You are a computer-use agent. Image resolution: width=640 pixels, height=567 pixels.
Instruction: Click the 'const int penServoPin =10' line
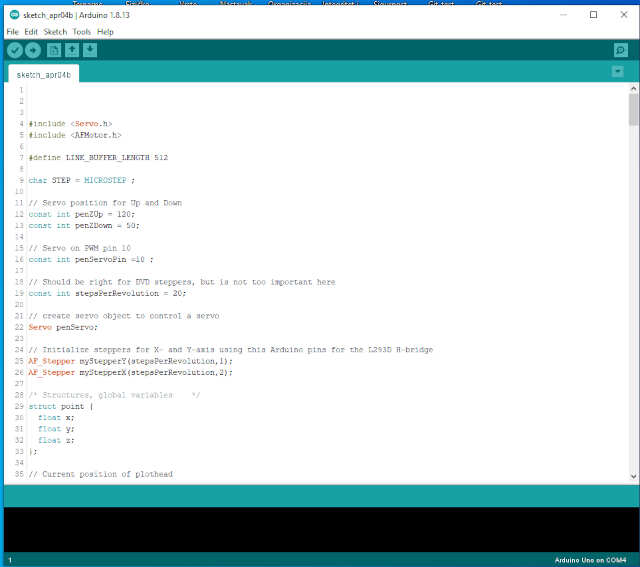(91, 260)
